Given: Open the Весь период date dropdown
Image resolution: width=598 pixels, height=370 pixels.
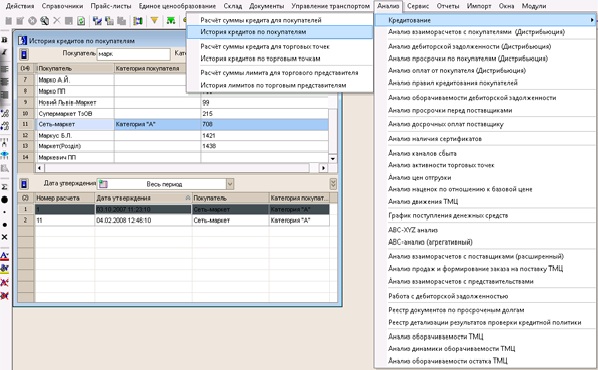Looking at the screenshot, I should tap(230, 184).
